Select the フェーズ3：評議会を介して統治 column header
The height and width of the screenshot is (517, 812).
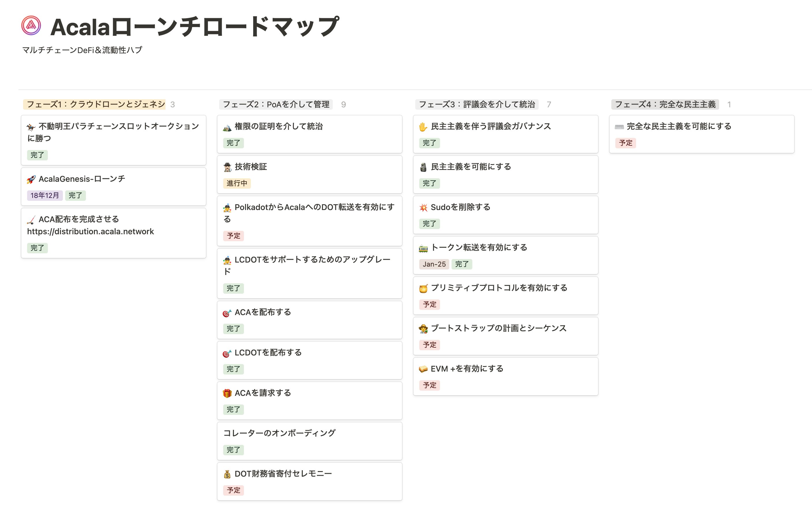(x=477, y=104)
